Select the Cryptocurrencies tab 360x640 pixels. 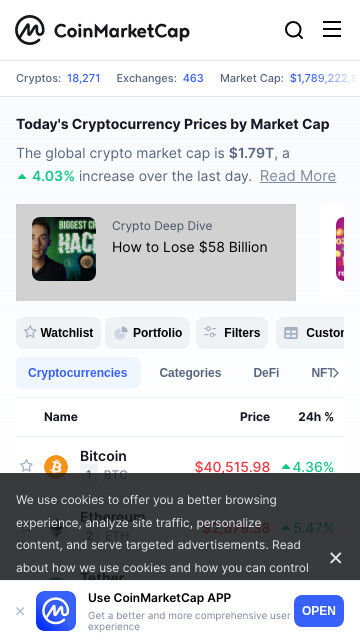(x=78, y=373)
